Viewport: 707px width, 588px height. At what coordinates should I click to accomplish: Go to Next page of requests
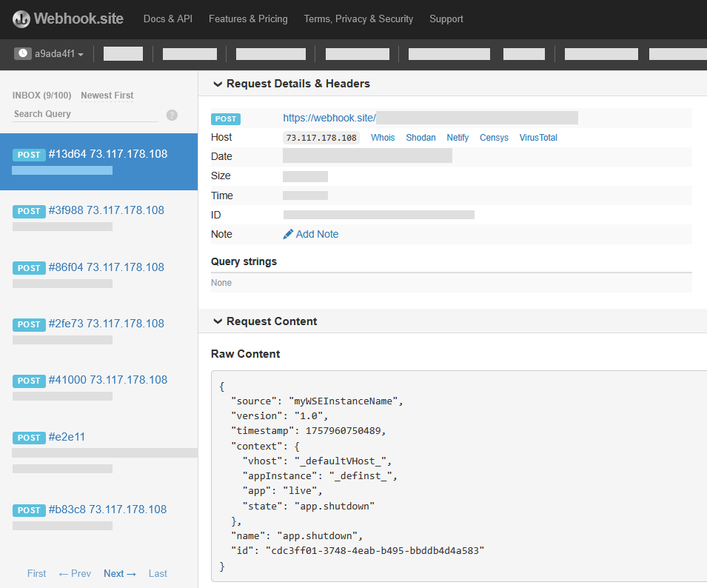pyautogui.click(x=120, y=574)
